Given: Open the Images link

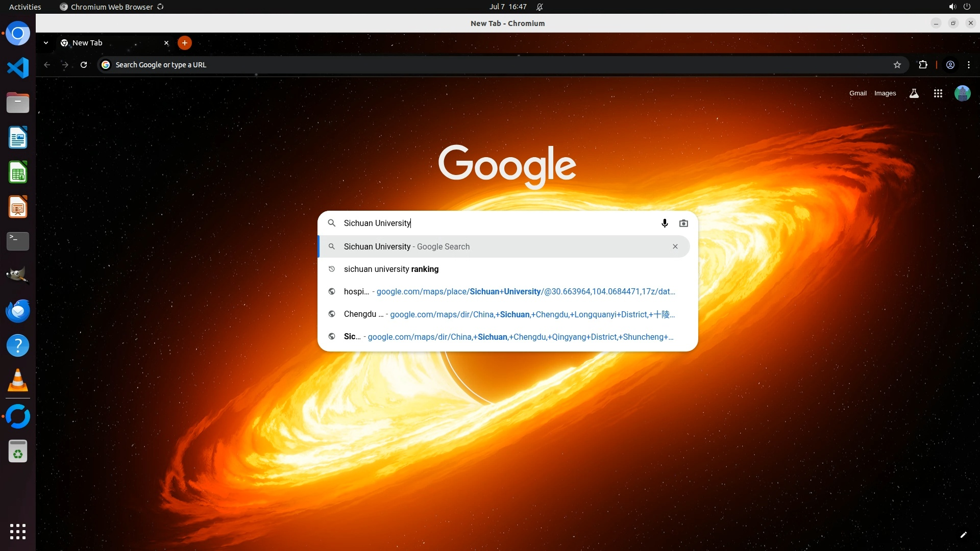Looking at the screenshot, I should (x=885, y=93).
